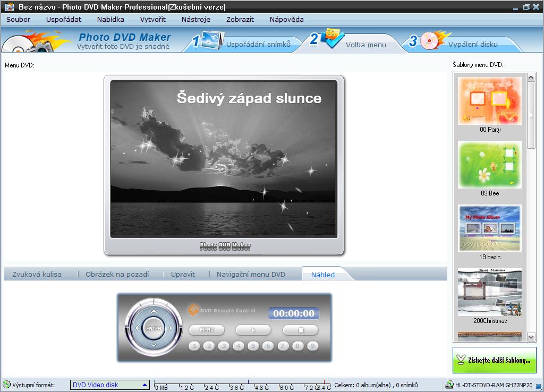This screenshot has height=392, width=544.
Task: Click the 'Šablony menu DVD:' label
Action: [478, 64]
